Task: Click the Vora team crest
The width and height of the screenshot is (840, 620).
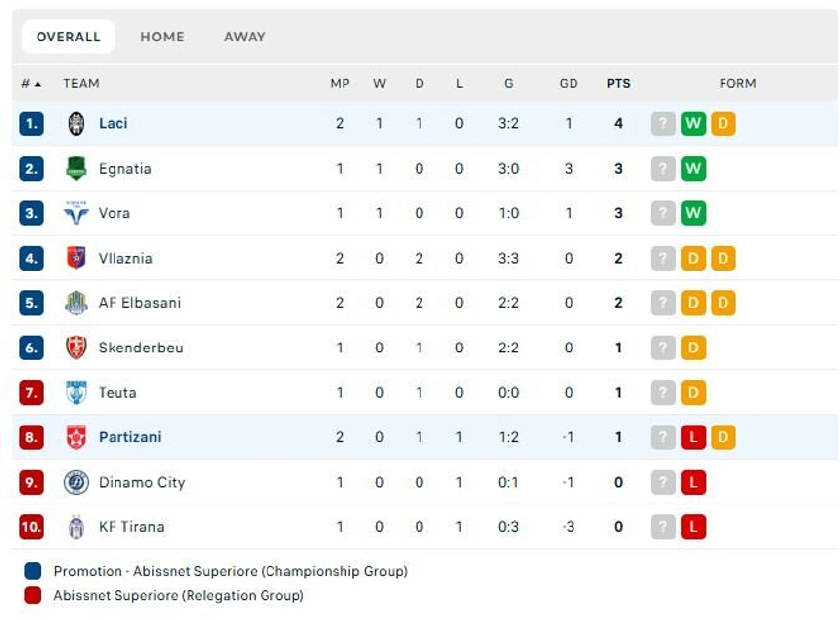Action: click(76, 213)
